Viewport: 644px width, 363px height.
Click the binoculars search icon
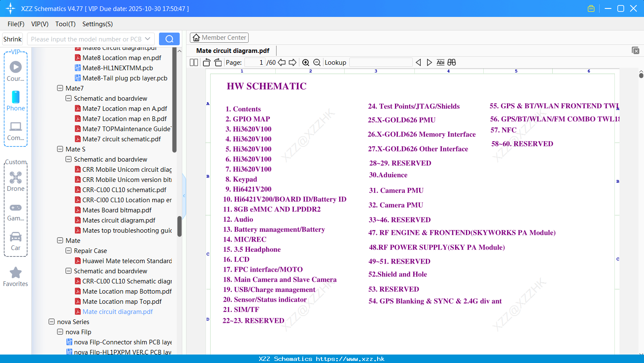(452, 63)
